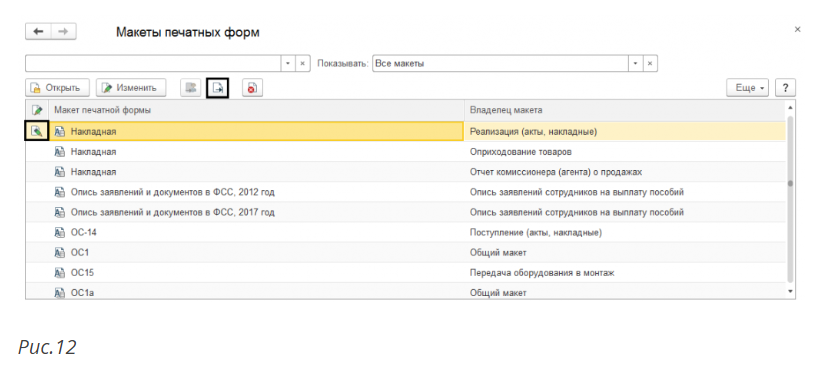The image size is (814, 373).
Task: Click the Открыть button
Action: [x=58, y=88]
